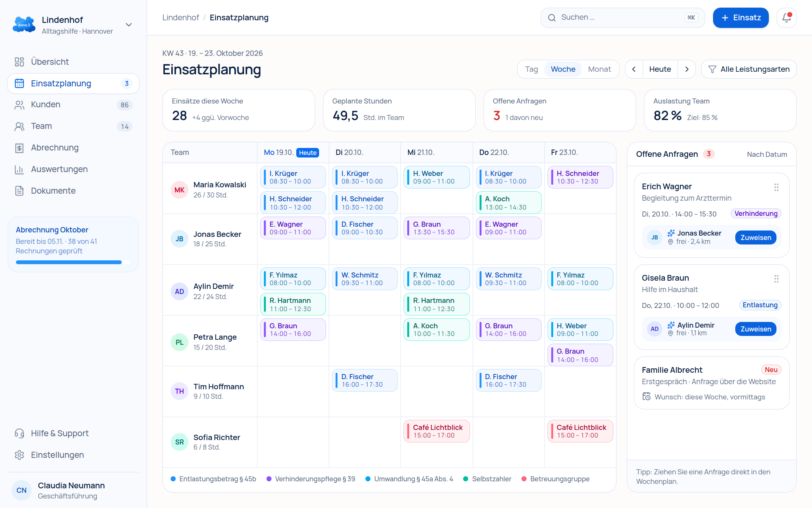The width and height of the screenshot is (812, 508).
Task: Change sorting via Nach Datum
Action: (767, 154)
